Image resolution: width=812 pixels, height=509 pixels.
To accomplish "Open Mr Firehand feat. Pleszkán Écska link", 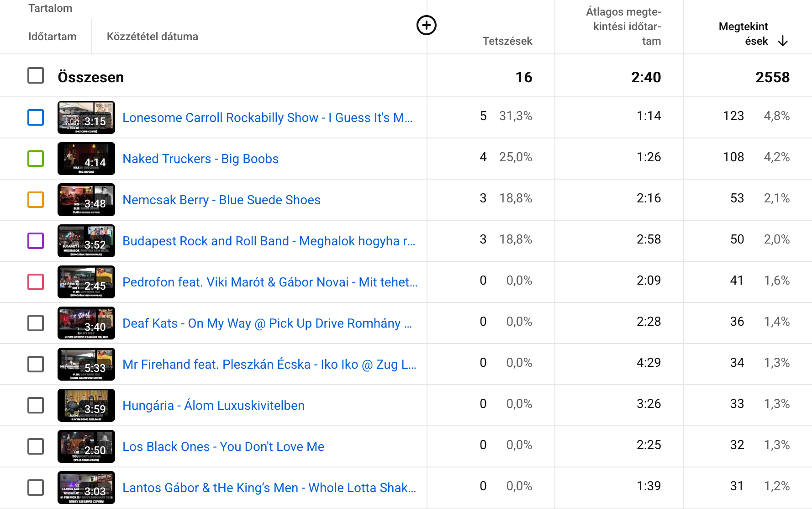I will 269,364.
